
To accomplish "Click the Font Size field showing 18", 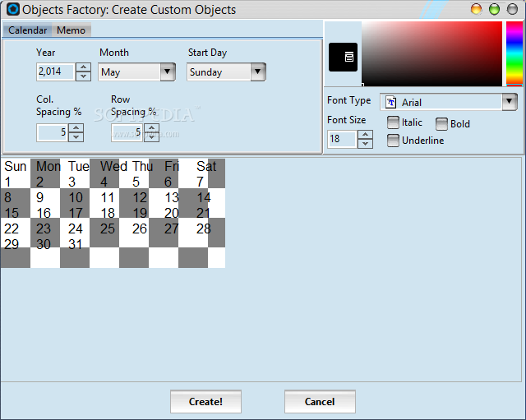I will pos(342,139).
